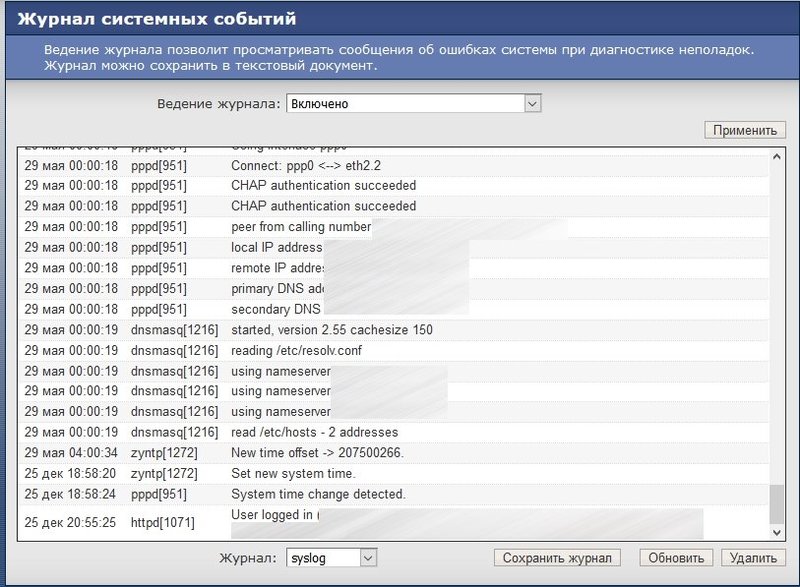Select the 'started, version 2.55 cachesize 150' row
800x587 pixels.
394,330
